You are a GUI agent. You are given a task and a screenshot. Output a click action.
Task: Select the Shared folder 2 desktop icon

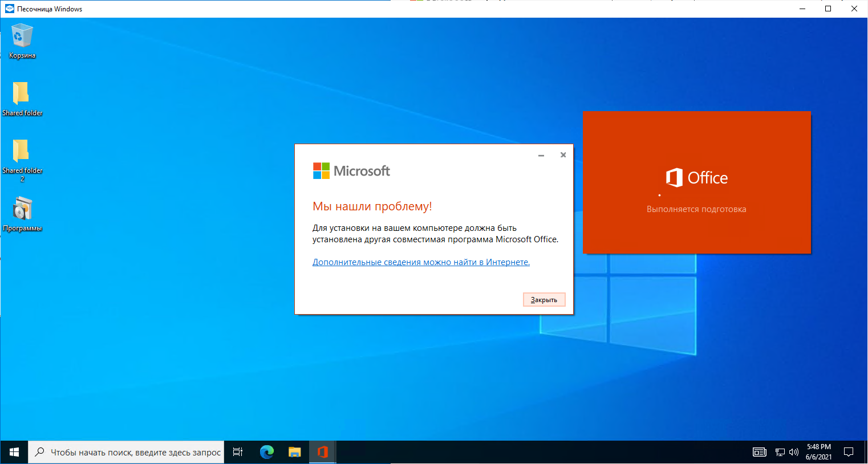click(22, 160)
